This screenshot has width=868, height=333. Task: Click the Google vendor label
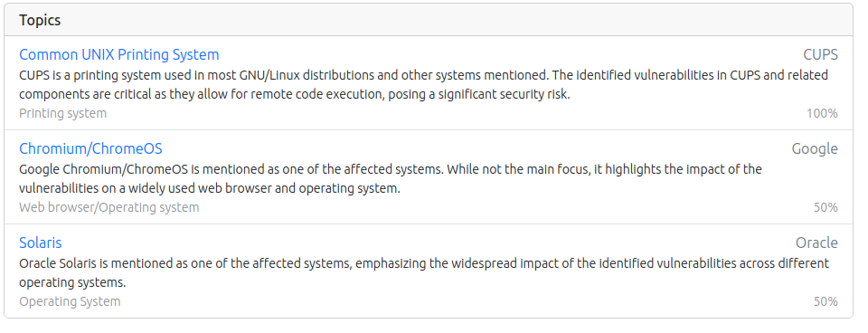[815, 149]
